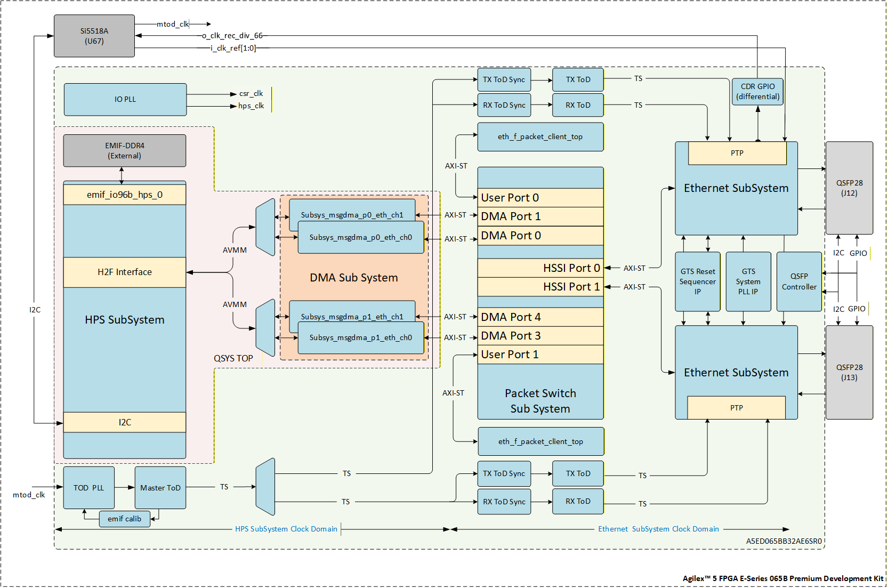Click the Si5518A (U67) clock chip block

(94, 36)
